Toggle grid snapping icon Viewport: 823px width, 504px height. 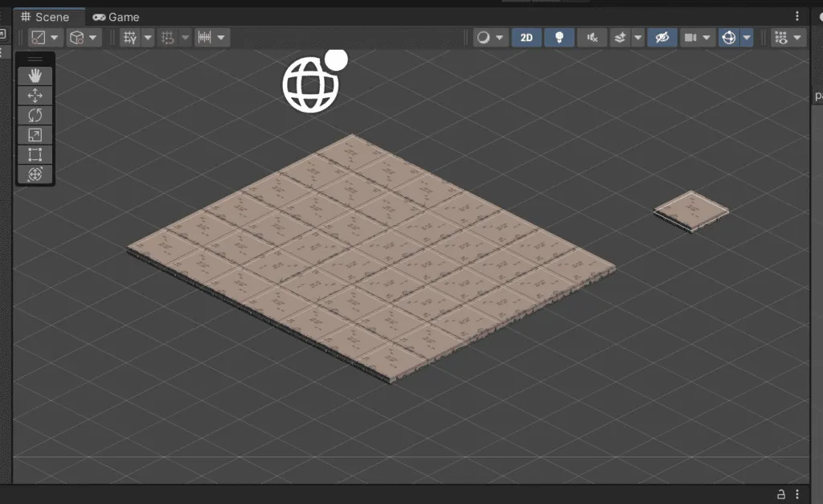coord(130,38)
